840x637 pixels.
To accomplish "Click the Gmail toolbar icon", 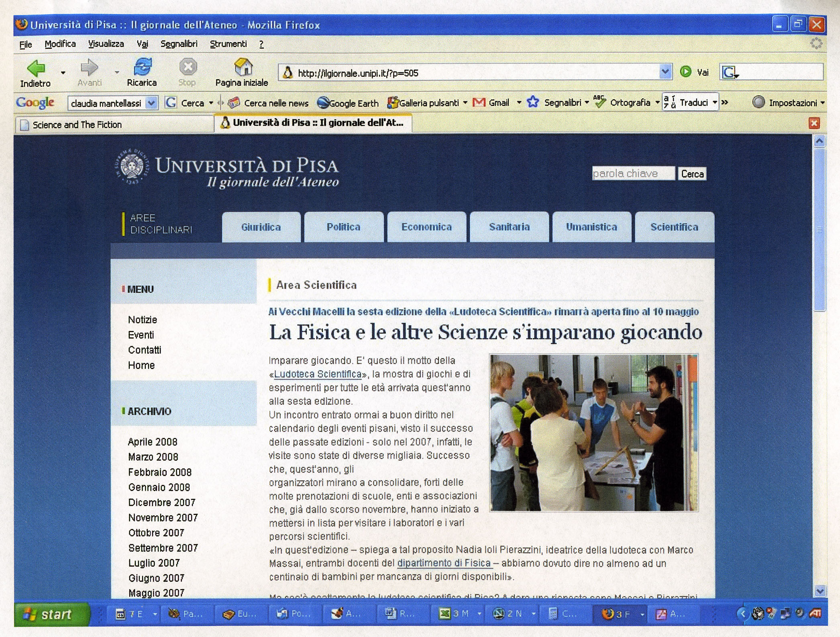I will pos(479,103).
